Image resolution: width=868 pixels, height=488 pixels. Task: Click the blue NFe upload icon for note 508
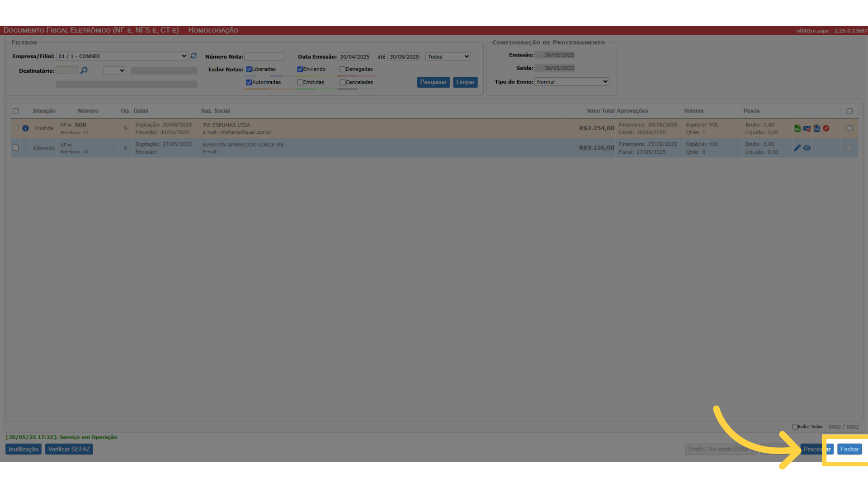click(x=816, y=128)
